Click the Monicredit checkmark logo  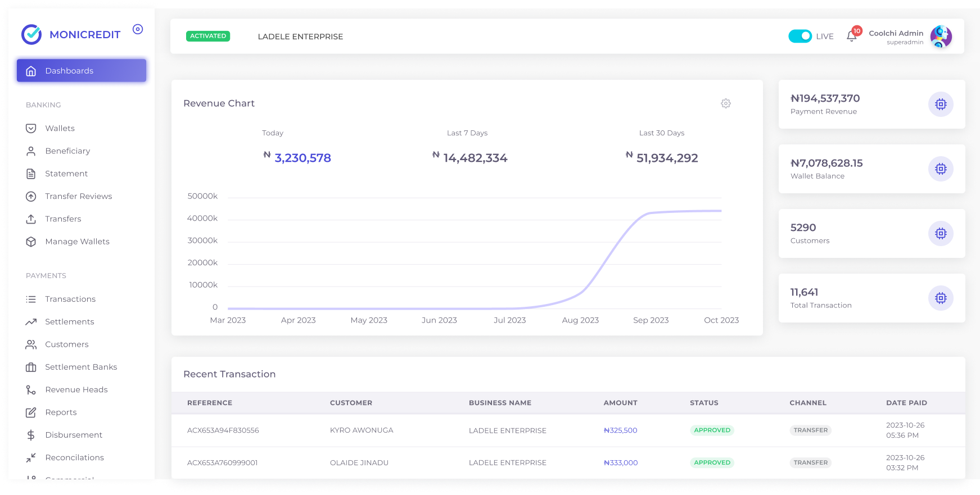click(x=31, y=34)
